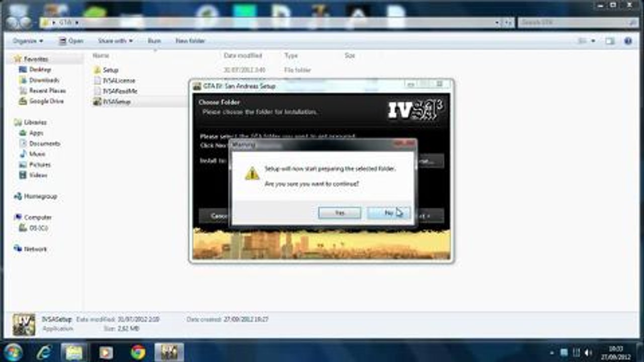644x362 pixels.
Task: Click Open in the Explorer toolbar
Action: click(71, 41)
